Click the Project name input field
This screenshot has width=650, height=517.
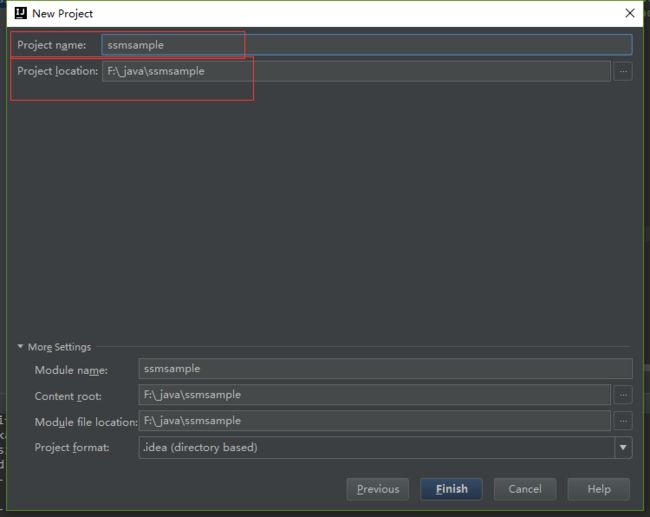tap(366, 45)
